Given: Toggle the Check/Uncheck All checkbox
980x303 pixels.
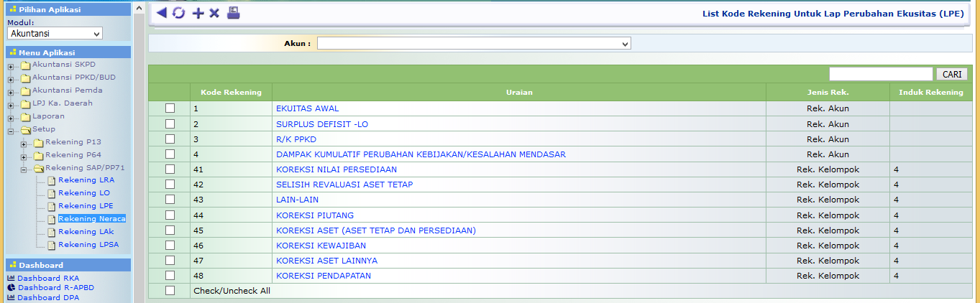Looking at the screenshot, I should pyautogui.click(x=170, y=291).
